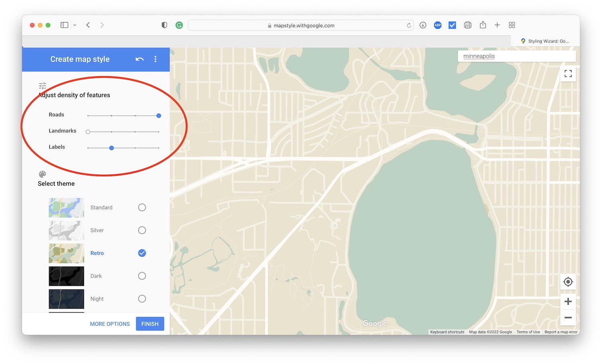This screenshot has height=364, width=602.
Task: Select the Dark theme radio button
Action: pyautogui.click(x=142, y=276)
